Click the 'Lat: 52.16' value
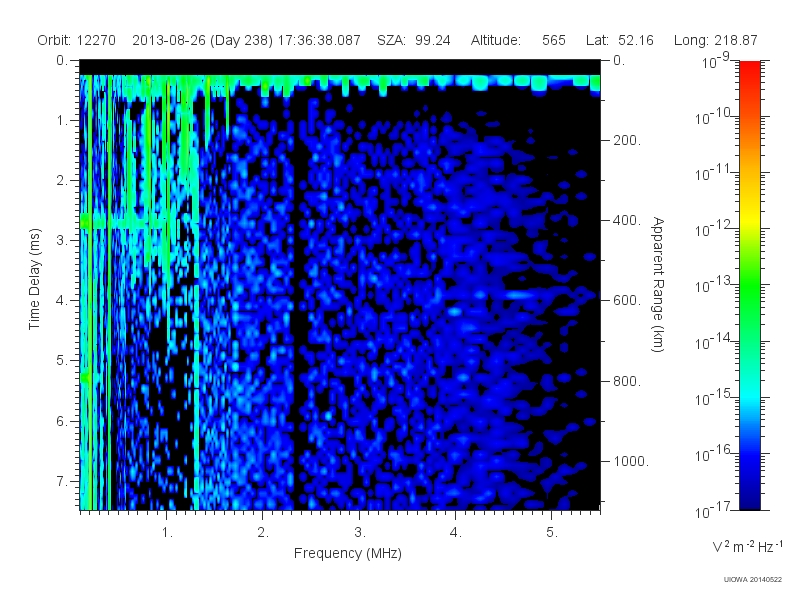This screenshot has width=800, height=600. [620, 40]
